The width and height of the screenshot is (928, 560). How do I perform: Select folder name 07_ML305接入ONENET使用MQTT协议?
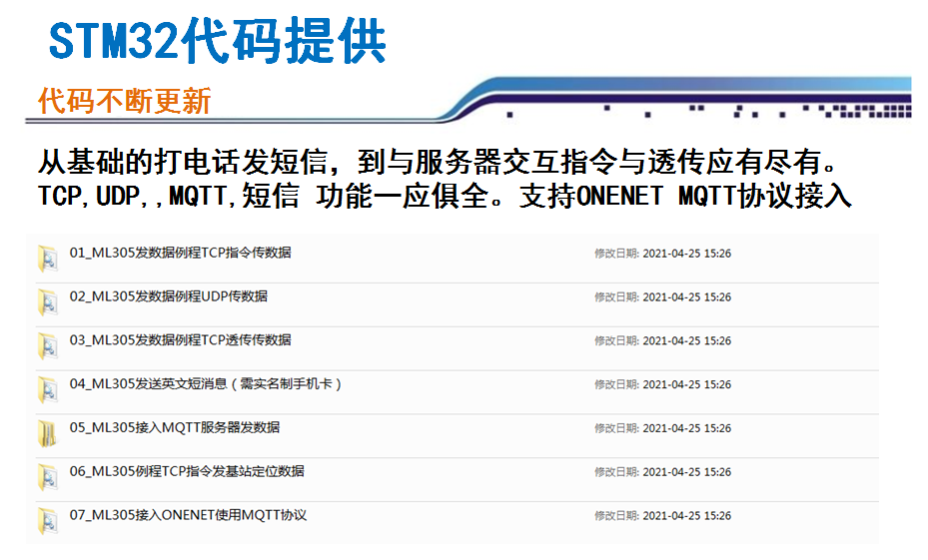tap(188, 516)
